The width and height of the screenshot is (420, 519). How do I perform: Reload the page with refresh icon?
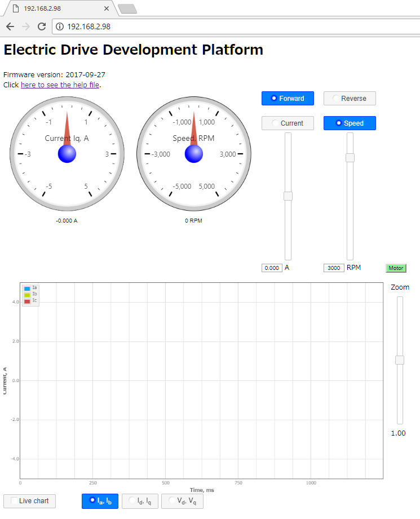42,26
